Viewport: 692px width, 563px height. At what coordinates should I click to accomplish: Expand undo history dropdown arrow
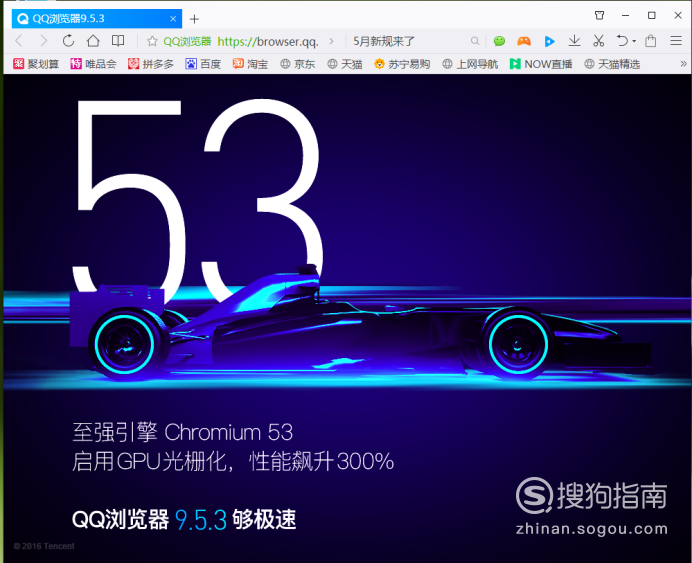click(x=634, y=41)
